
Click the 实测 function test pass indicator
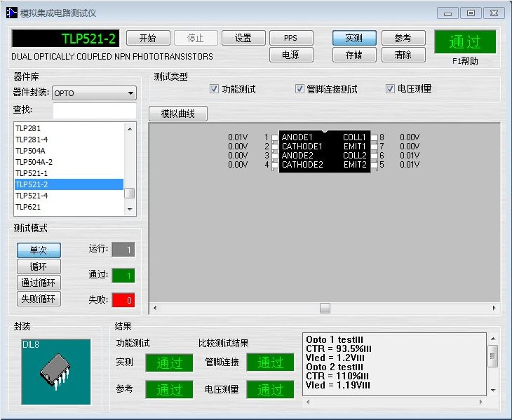pos(169,363)
